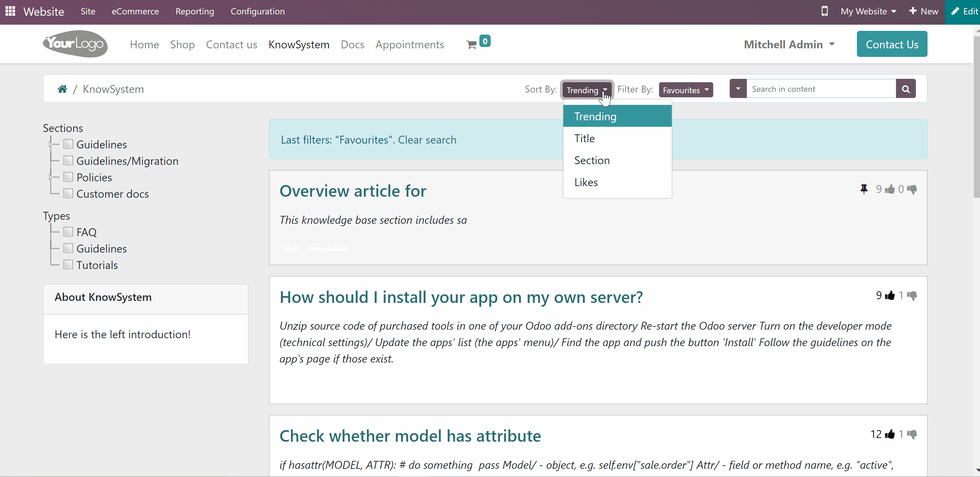980x477 pixels.
Task: Click the cart item count badge
Action: point(485,41)
